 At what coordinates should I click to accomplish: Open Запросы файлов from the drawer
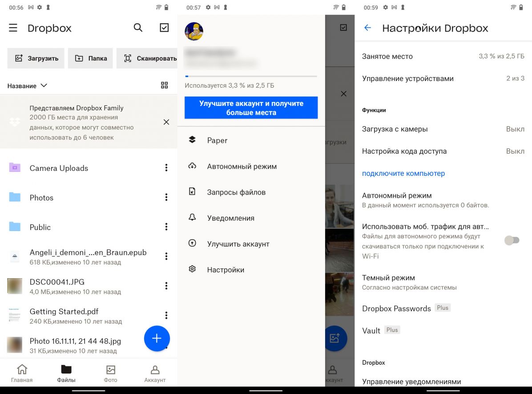tap(251, 192)
